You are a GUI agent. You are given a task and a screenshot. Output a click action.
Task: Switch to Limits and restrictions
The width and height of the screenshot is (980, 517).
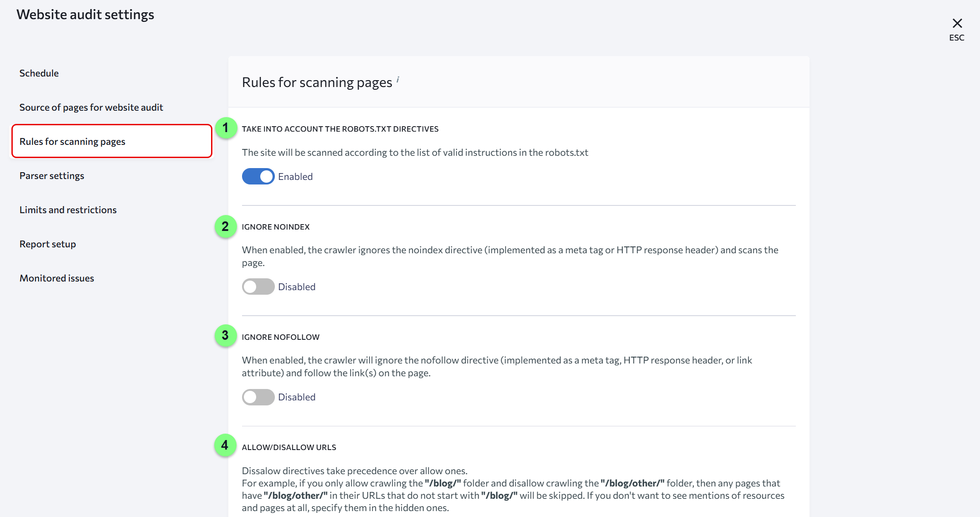[68, 210]
